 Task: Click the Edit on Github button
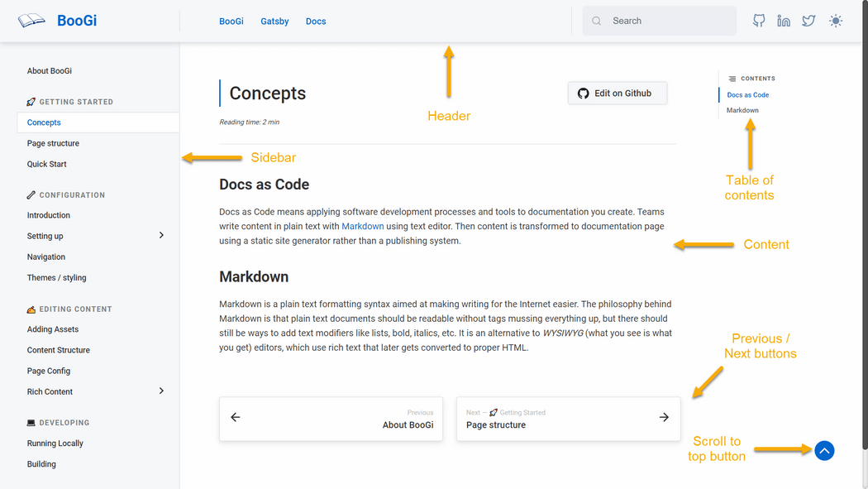pyautogui.click(x=618, y=93)
